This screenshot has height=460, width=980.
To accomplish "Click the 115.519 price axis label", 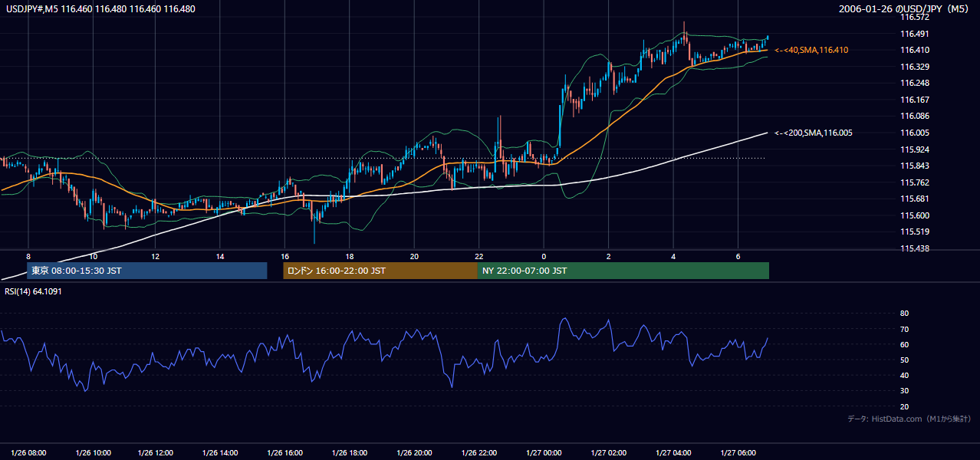I will [x=913, y=232].
